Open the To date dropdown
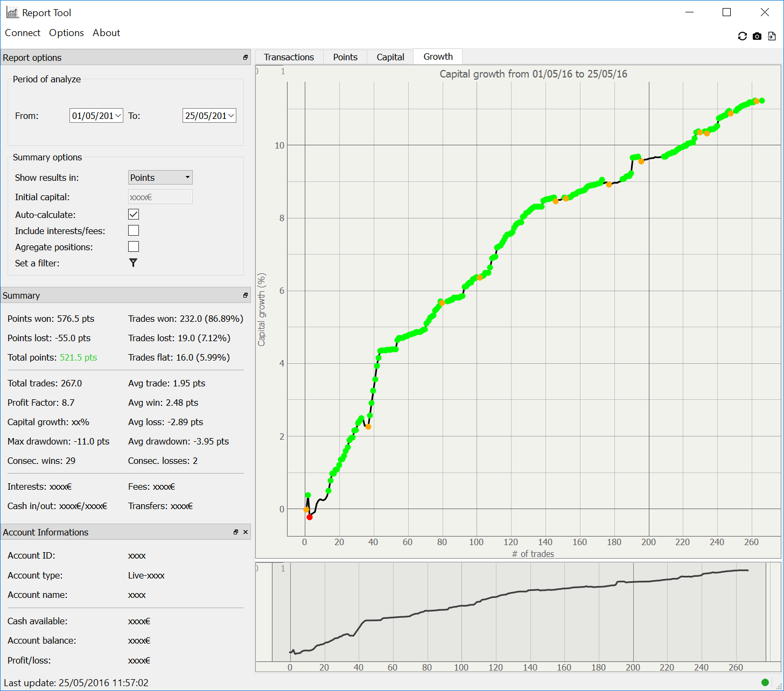Viewport: 784px width, 691px height. [x=231, y=116]
